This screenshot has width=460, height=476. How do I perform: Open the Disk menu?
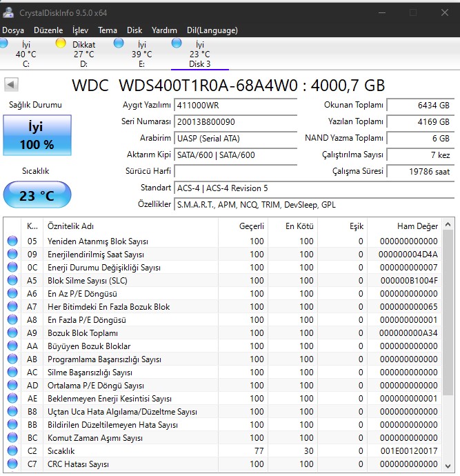134,30
